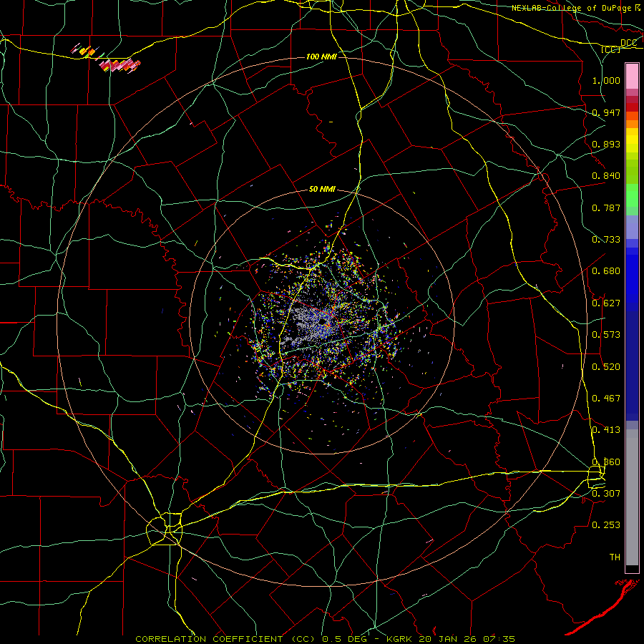Click the TH threshold label
The height and width of the screenshot is (644, 644).
coord(615,557)
